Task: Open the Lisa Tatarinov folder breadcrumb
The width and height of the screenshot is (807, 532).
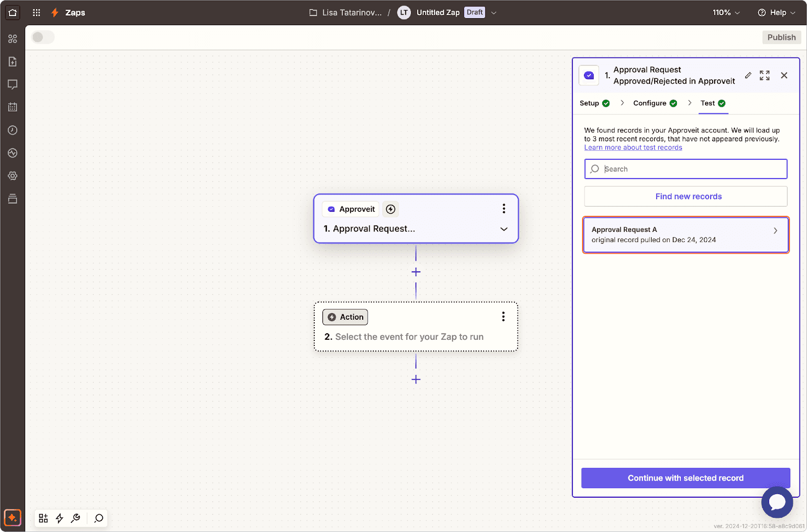Action: (x=345, y=13)
